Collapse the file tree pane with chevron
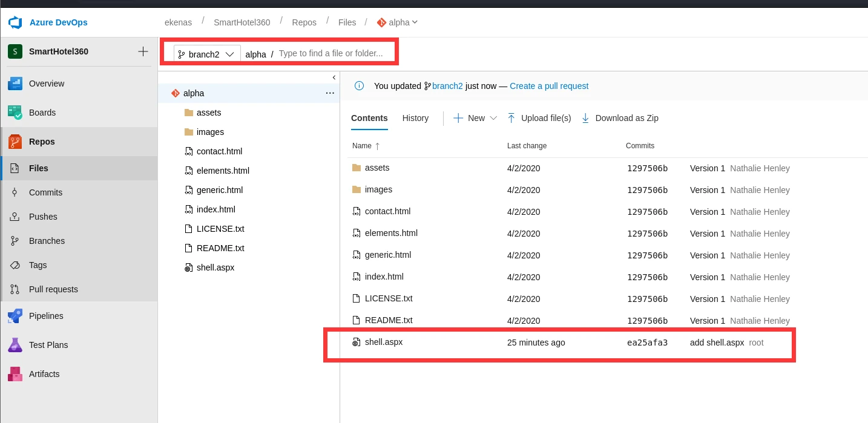The height and width of the screenshot is (423, 868). coord(334,77)
